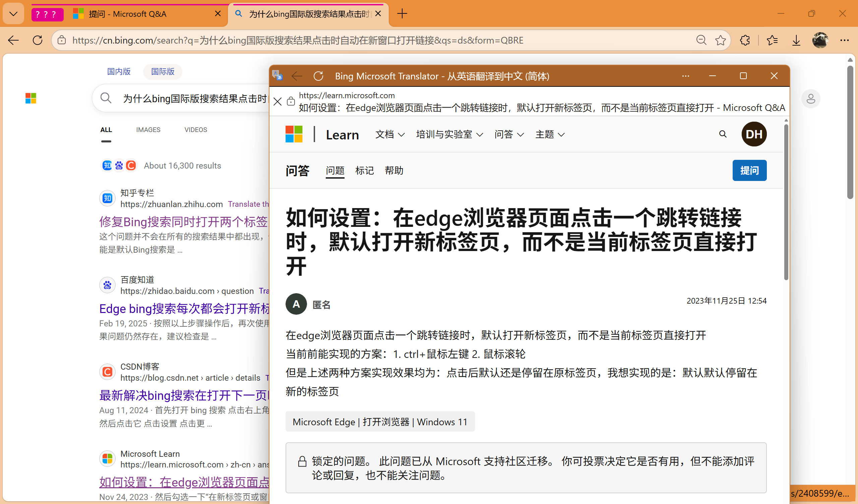Select the ALL results tab
Image resolution: width=858 pixels, height=504 pixels.
pos(106,130)
